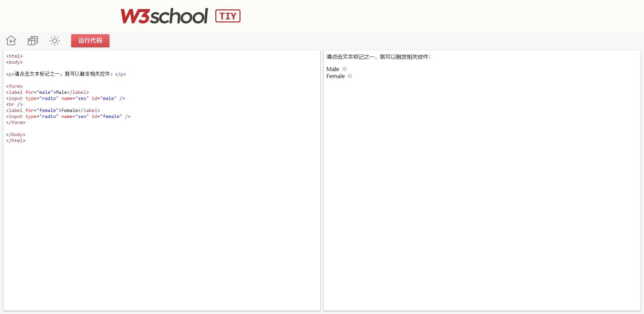Click the <p> paragraph line in the code
Viewport: 644px width, 314px height.
pos(66,74)
